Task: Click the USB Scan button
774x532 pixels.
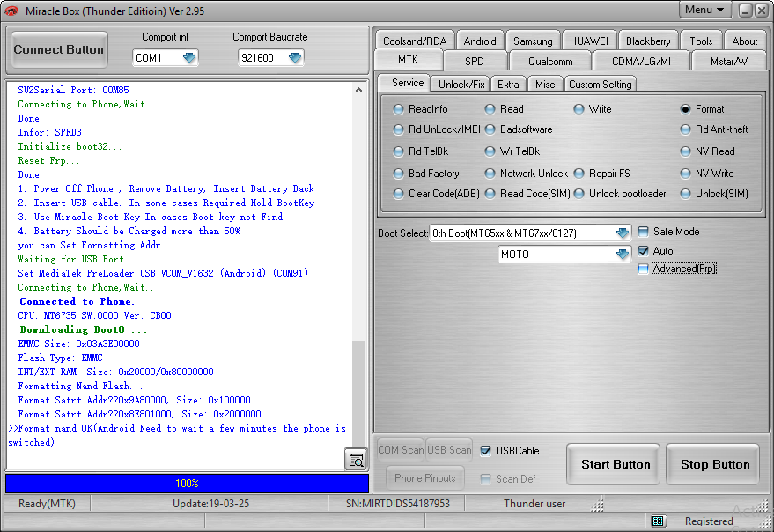Action: click(449, 449)
